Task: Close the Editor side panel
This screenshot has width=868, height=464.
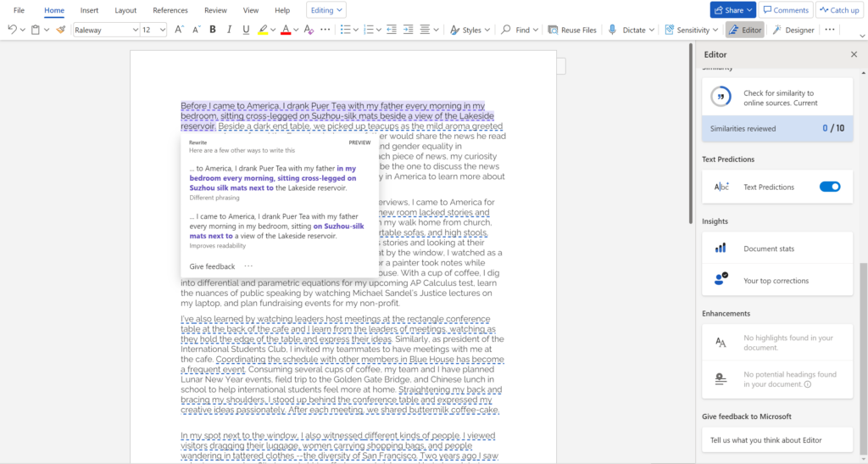Action: pyautogui.click(x=854, y=54)
